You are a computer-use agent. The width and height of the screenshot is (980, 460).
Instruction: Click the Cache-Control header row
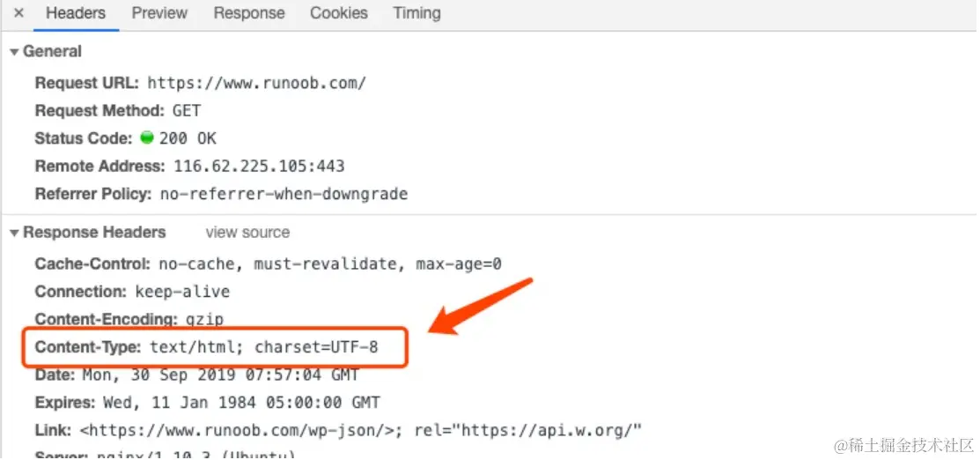(x=268, y=264)
